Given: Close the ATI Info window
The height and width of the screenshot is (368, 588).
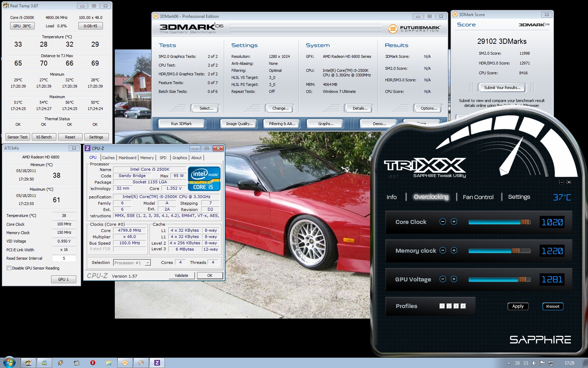Looking at the screenshot, I should pos(74,148).
